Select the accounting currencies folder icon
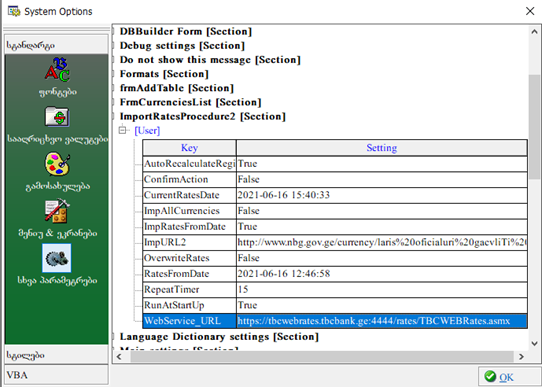 57,117
